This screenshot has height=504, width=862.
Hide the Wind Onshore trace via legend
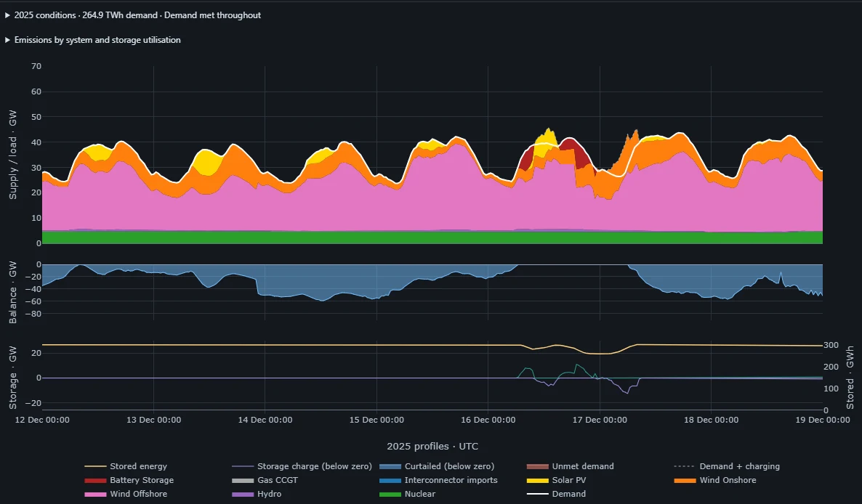[714, 480]
